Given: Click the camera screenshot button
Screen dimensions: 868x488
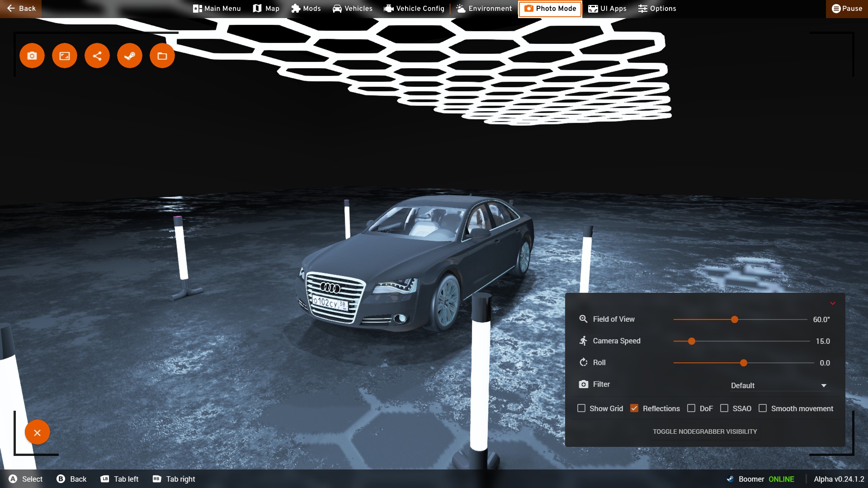Looking at the screenshot, I should coord(32,56).
